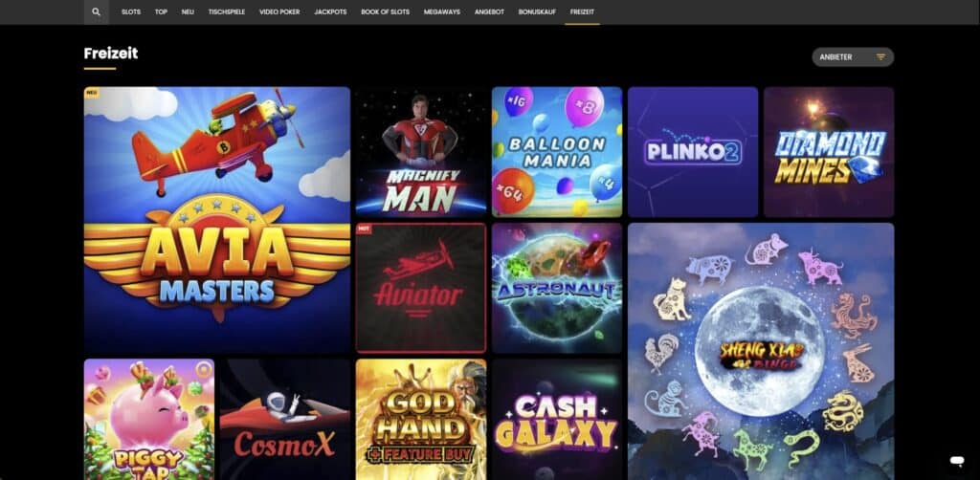Go to the Megaways category

pyautogui.click(x=442, y=11)
